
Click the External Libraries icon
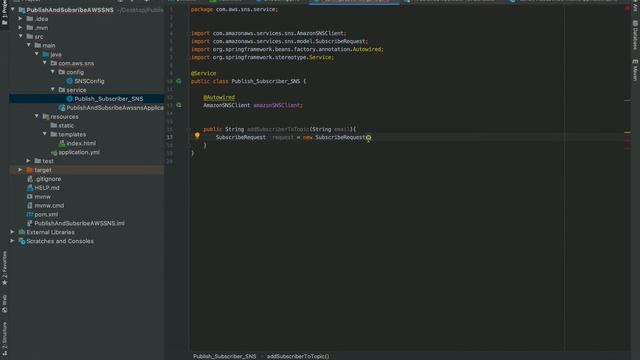[22, 232]
